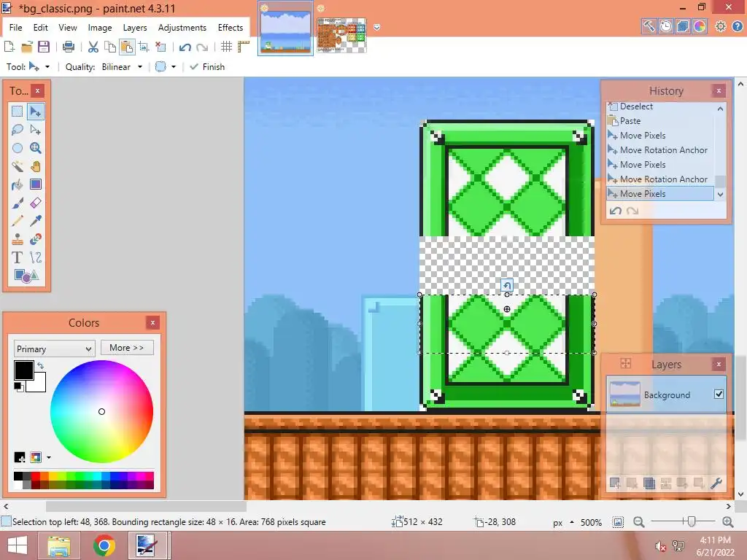Viewport: 747px width, 560px height.
Task: Select the Paint Bucket tool
Action: (18, 184)
